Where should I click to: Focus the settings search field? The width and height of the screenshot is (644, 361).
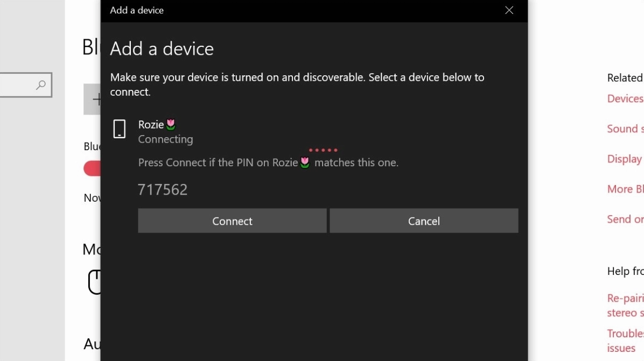(x=19, y=85)
